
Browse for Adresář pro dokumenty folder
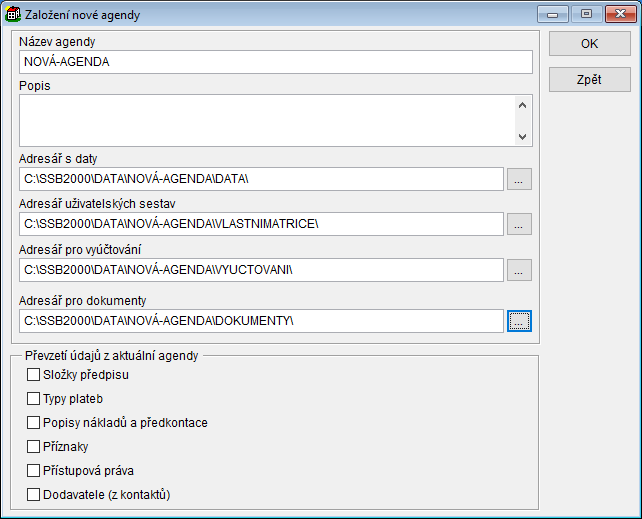click(519, 320)
